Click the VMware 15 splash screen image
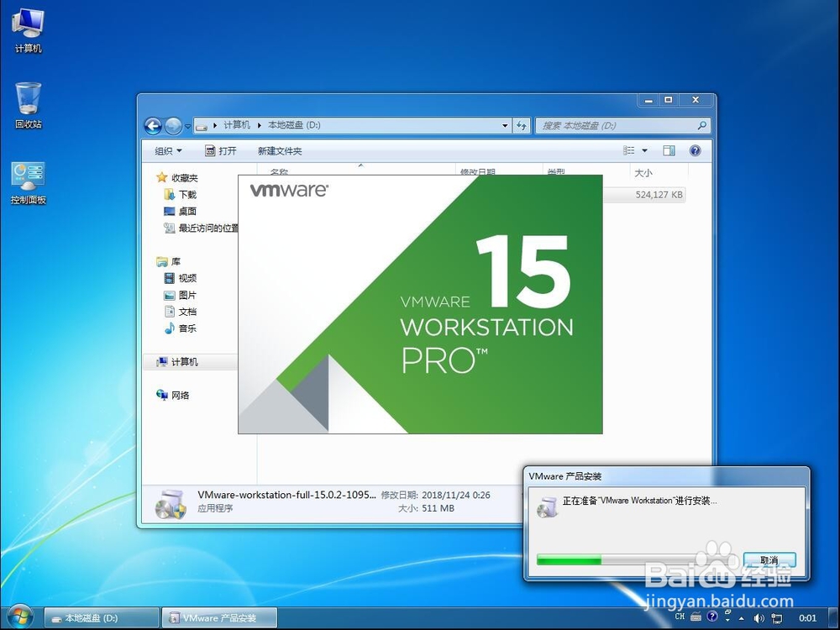The height and width of the screenshot is (630, 840). [x=420, y=304]
